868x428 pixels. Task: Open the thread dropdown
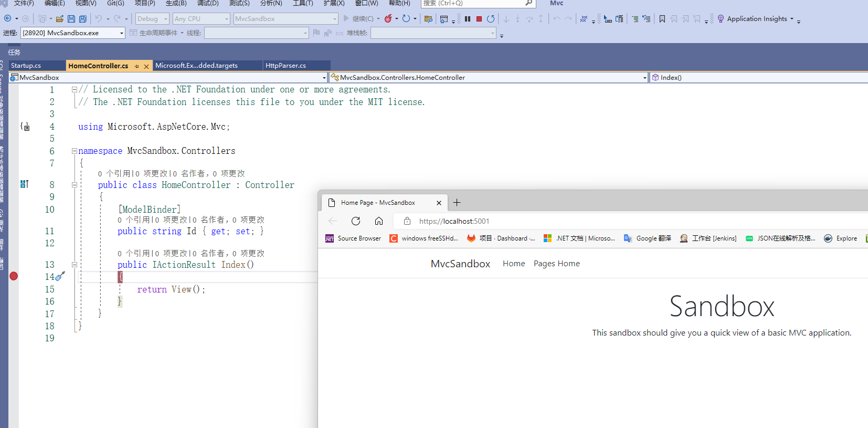click(257, 33)
